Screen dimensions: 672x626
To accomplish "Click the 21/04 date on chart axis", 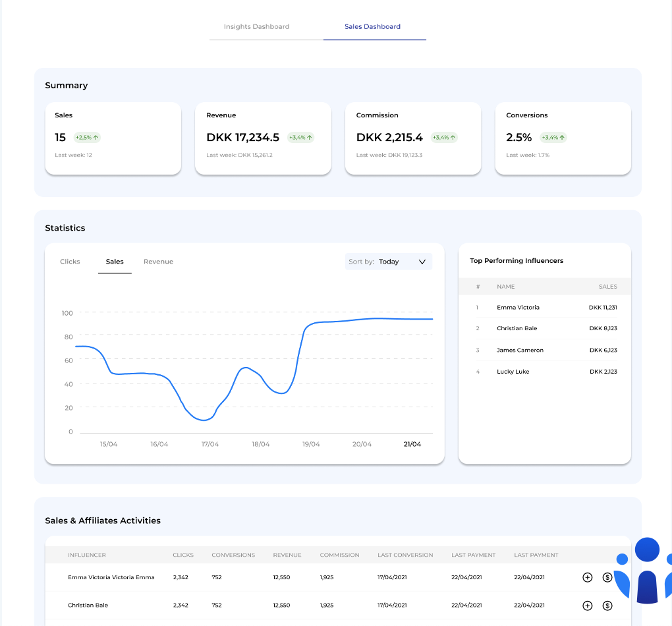I will 412,444.
